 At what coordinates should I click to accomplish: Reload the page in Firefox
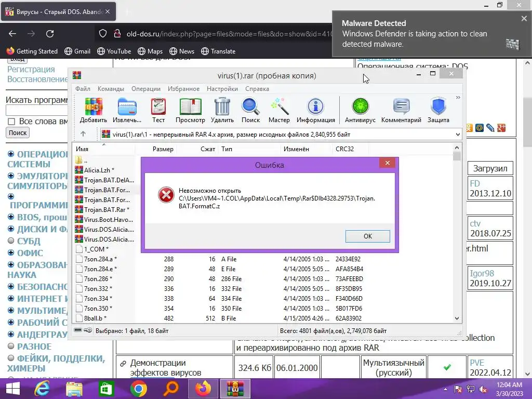point(50,34)
